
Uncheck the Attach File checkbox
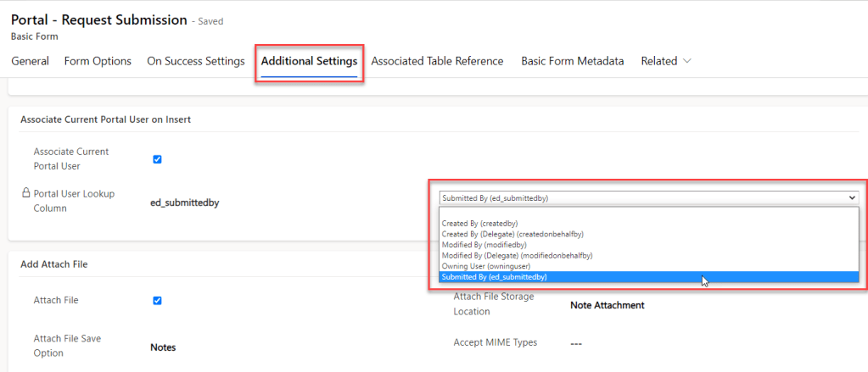157,300
